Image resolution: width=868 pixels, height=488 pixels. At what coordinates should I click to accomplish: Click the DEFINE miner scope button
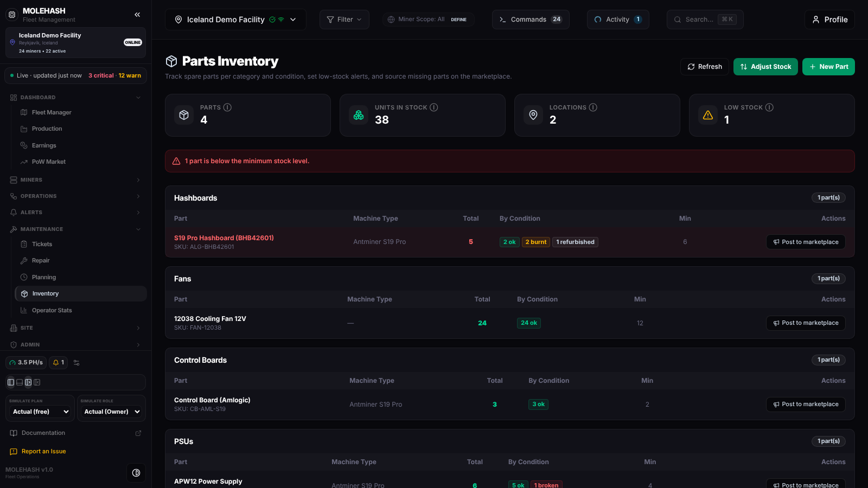pos(458,20)
